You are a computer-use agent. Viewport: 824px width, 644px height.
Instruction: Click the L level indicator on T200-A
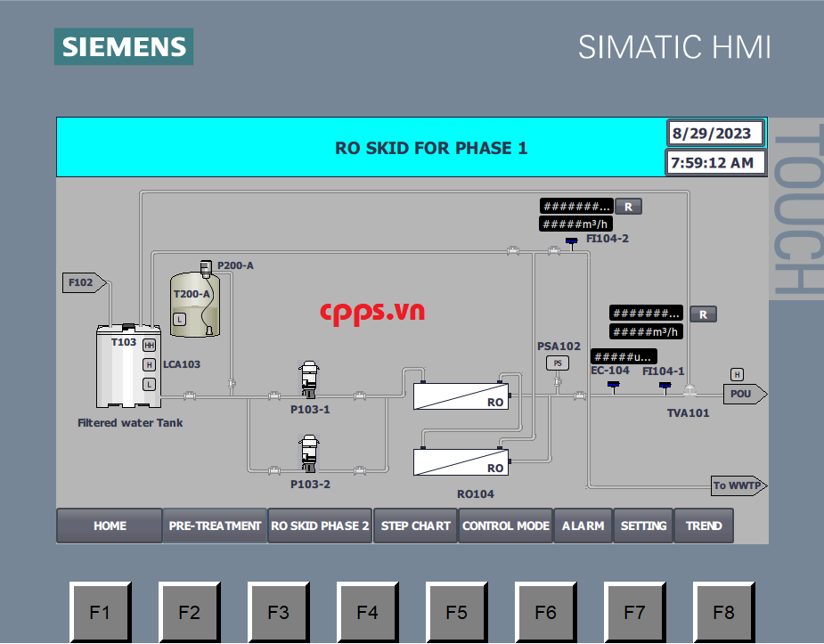(179, 319)
